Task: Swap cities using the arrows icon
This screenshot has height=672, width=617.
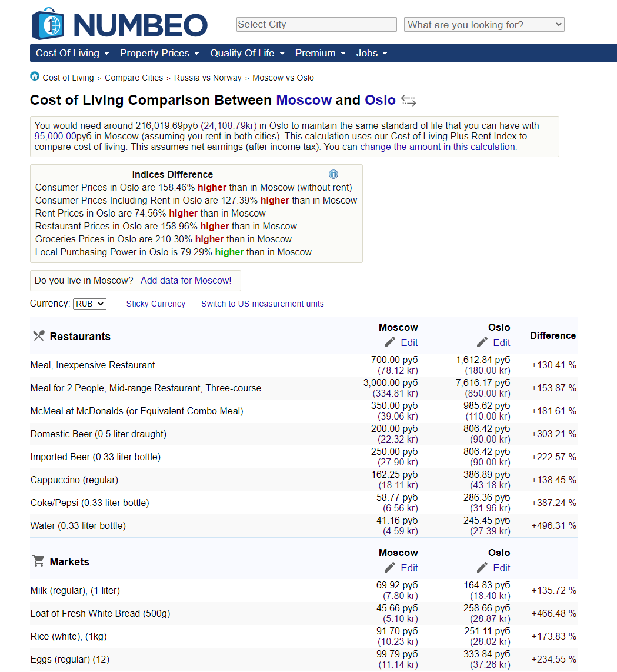Action: coord(409,101)
